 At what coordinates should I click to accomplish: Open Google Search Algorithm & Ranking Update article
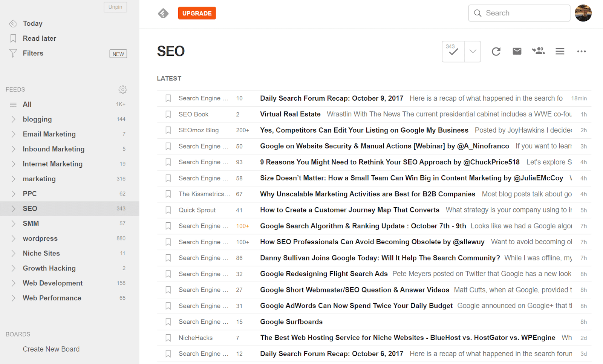pos(363,226)
